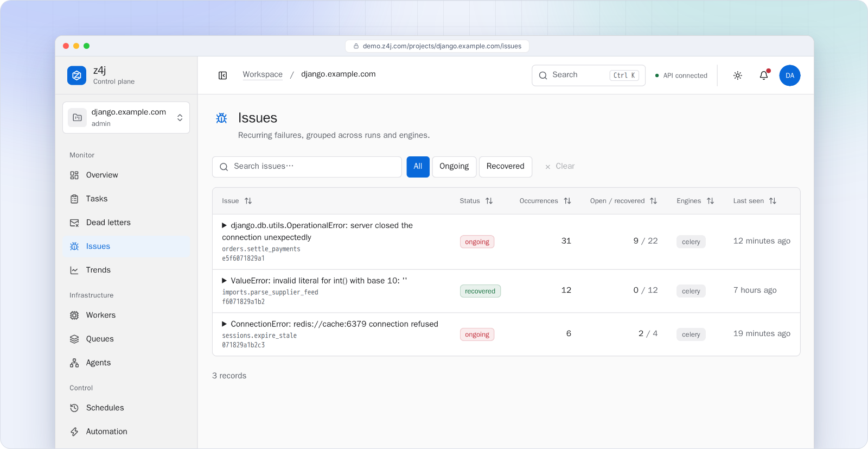Click the Automation lightning icon
Image resolution: width=868 pixels, height=449 pixels.
[74, 432]
